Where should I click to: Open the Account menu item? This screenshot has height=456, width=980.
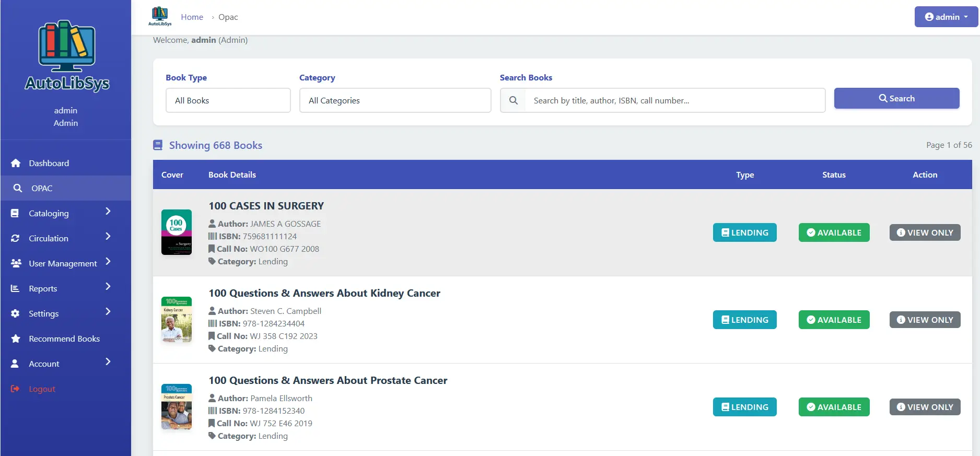coord(44,364)
